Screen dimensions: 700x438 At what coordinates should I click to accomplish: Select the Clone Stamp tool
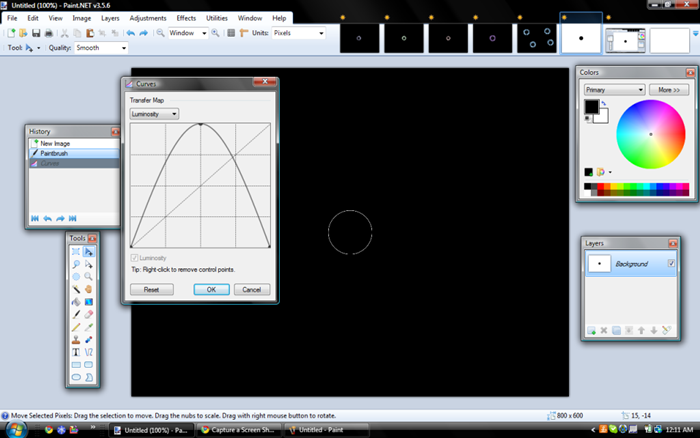(x=76, y=340)
